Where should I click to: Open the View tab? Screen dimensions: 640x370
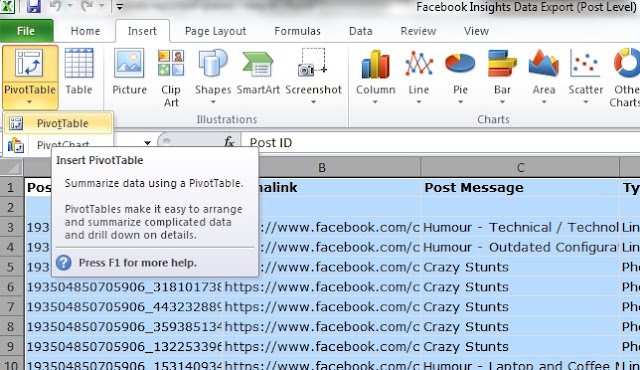[476, 31]
